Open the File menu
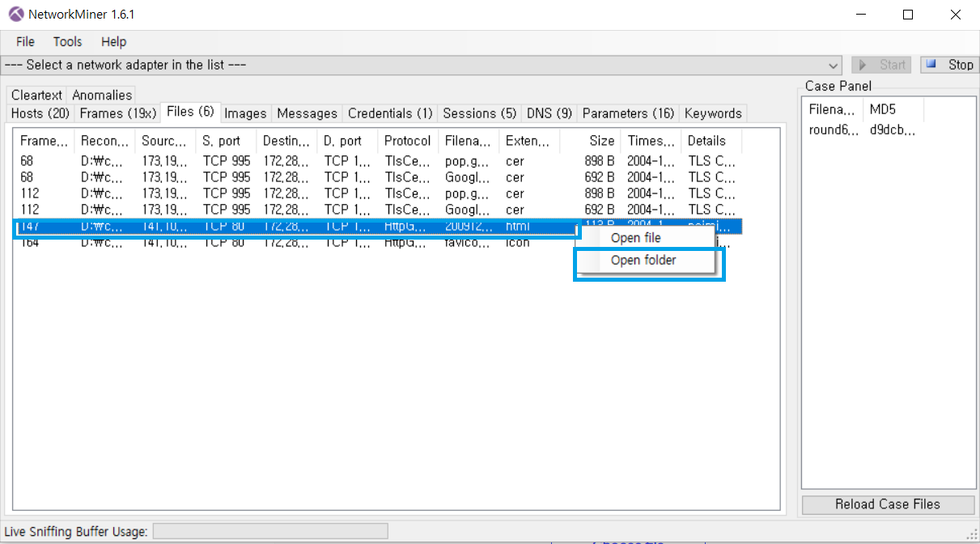This screenshot has width=980, height=544. (25, 42)
